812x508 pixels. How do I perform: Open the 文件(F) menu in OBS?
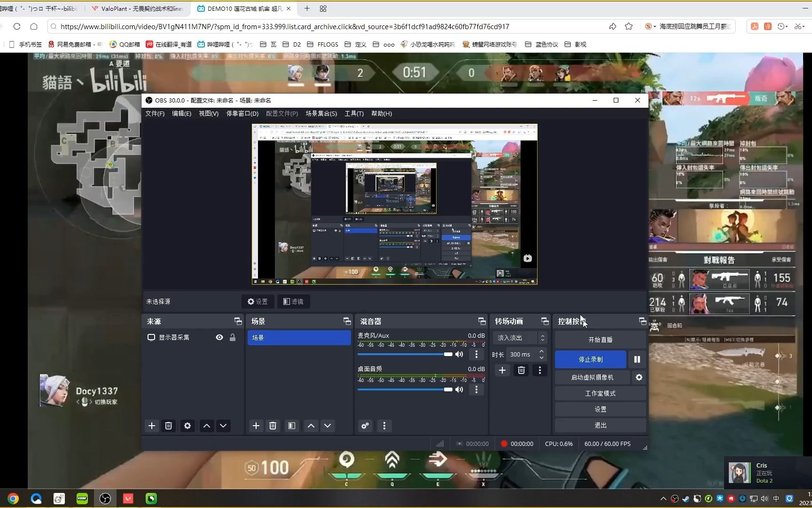[x=155, y=113]
